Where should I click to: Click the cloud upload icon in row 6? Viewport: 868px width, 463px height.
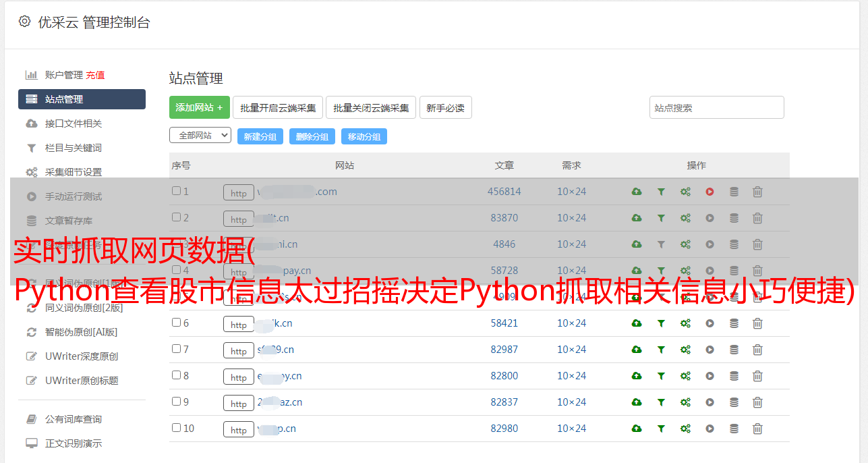637,323
